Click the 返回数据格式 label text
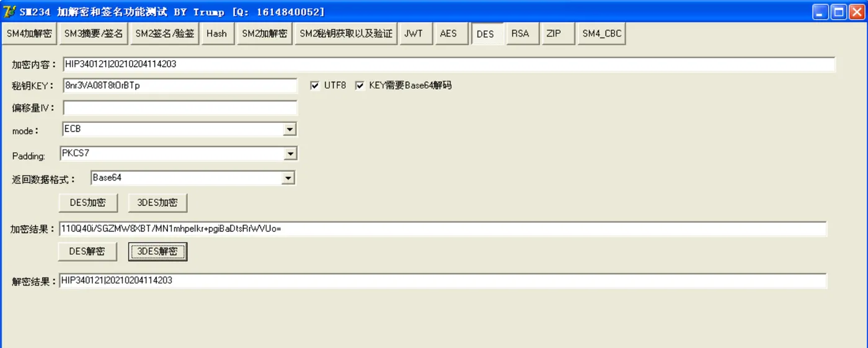Screen dimensions: 868x348 43,180
